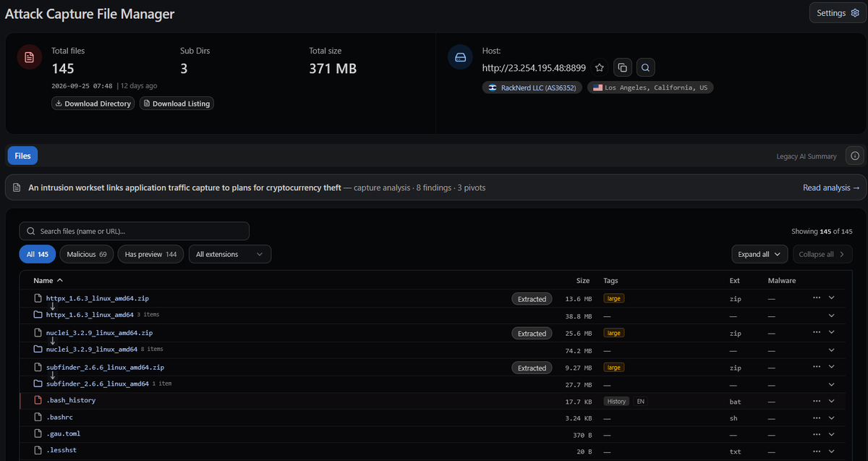868x461 pixels.
Task: Click the Collapse all button
Action: point(822,254)
